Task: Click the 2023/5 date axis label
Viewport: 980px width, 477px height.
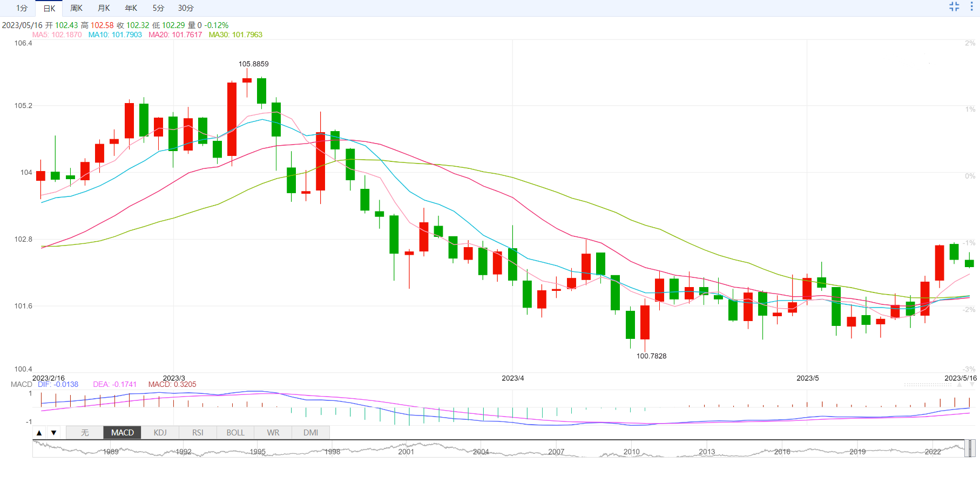Action: tap(808, 378)
